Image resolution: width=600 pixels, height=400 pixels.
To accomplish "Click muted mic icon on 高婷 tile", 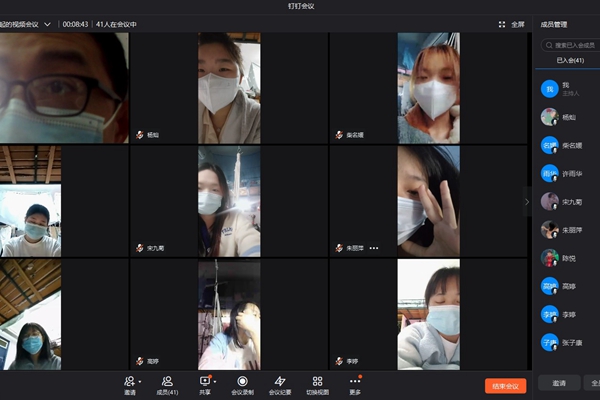I will [140, 361].
